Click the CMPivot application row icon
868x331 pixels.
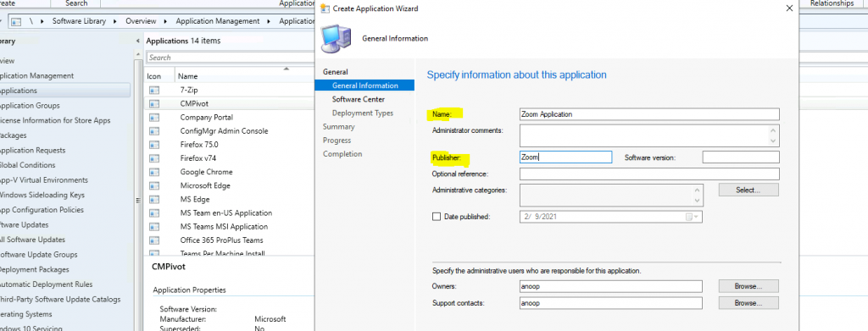154,103
